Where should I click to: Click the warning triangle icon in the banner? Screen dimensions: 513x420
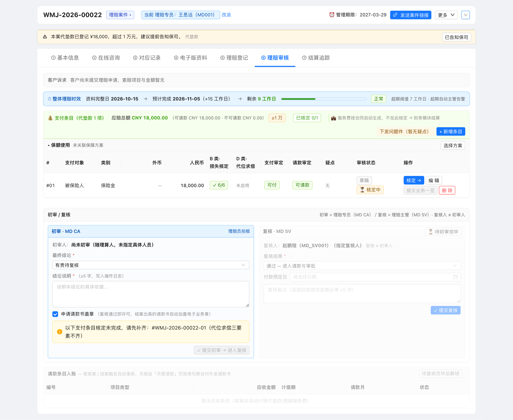point(45,37)
